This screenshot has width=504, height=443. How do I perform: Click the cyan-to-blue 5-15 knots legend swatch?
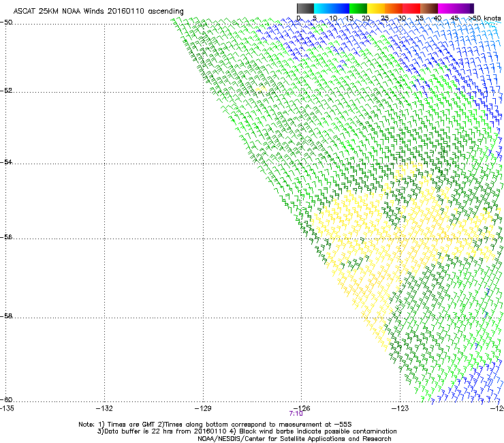[x=332, y=8]
